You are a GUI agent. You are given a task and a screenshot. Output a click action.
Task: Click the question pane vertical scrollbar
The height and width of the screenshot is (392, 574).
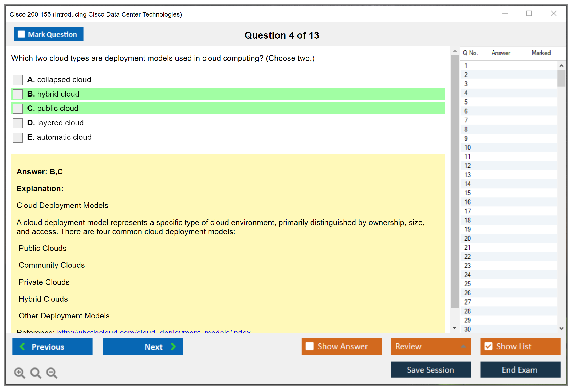[x=454, y=181]
